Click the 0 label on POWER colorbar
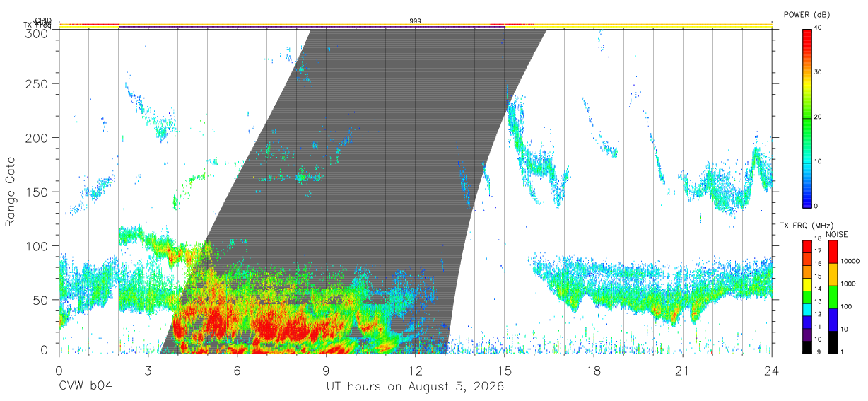 815,206
